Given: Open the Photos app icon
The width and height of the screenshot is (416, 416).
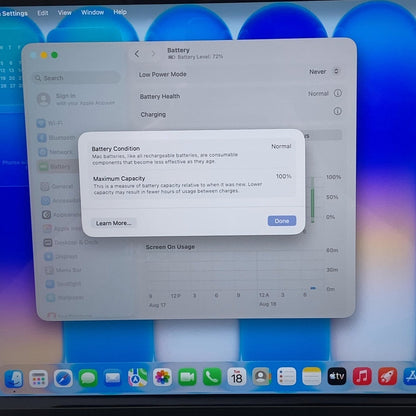Looking at the screenshot, I should (162, 377).
